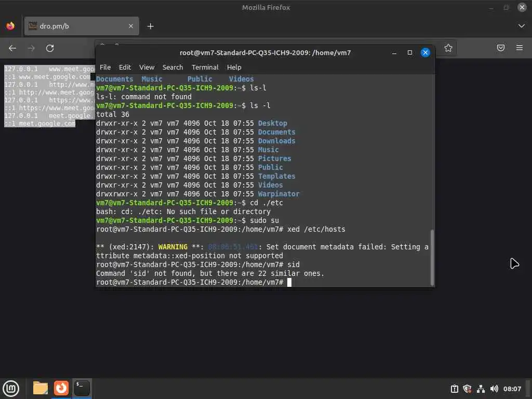Switch to the dro.pm/b tab
Screen dimensions: 532x399
pyautogui.click(x=82, y=26)
